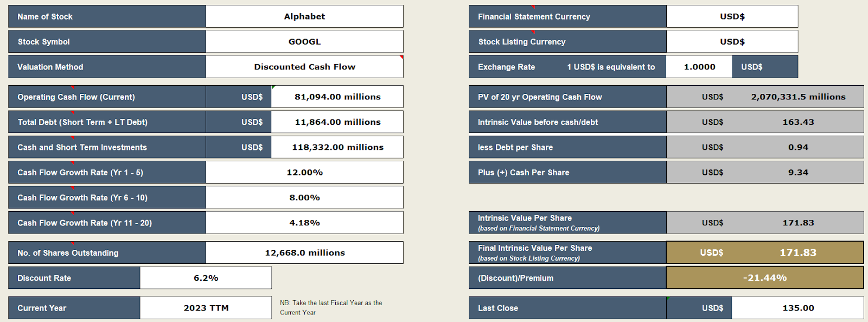Click the GOOGL stock symbol cell
Viewport: 868px width, 322px height.
click(x=304, y=41)
